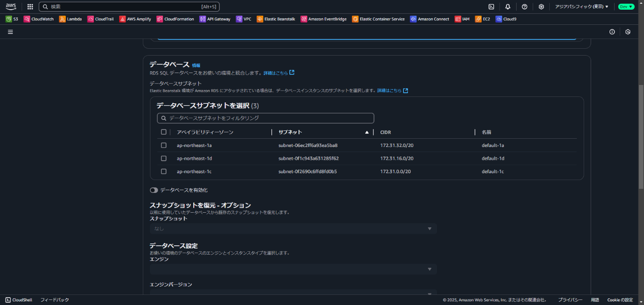Open AWS Amplify bookmark shortcut

(135, 19)
